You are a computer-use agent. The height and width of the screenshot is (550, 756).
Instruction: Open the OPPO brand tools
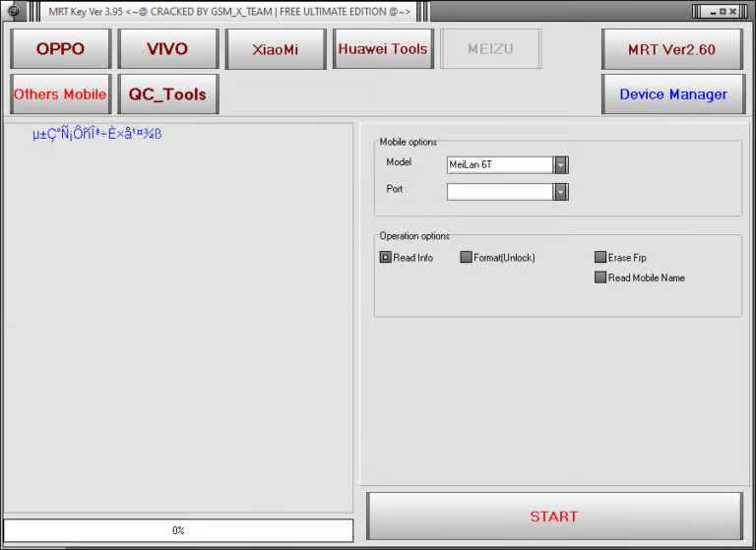[x=60, y=49]
